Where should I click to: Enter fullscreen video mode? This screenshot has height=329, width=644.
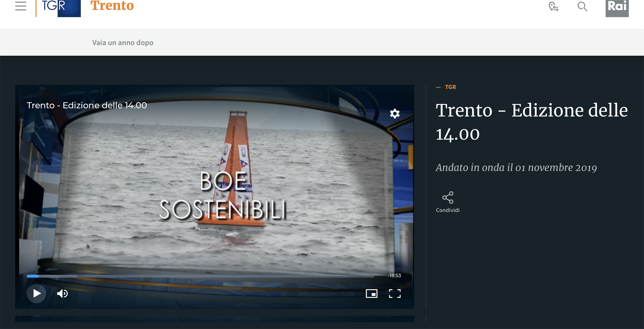[394, 294]
